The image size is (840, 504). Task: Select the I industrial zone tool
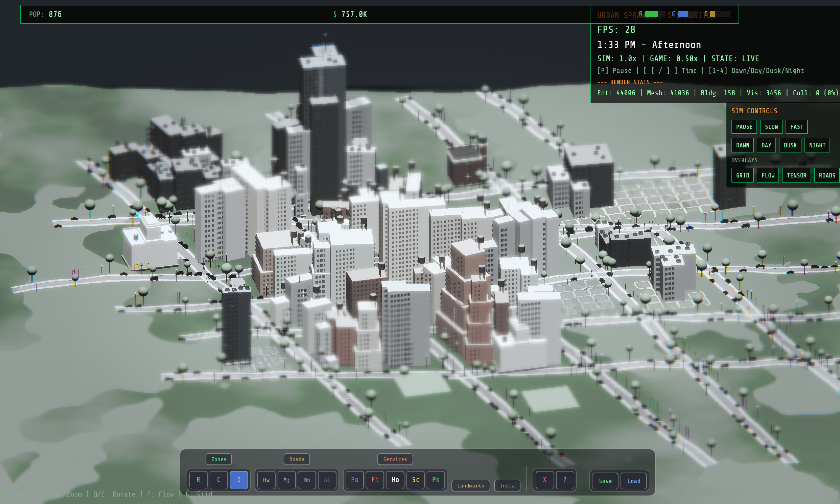[x=239, y=480]
